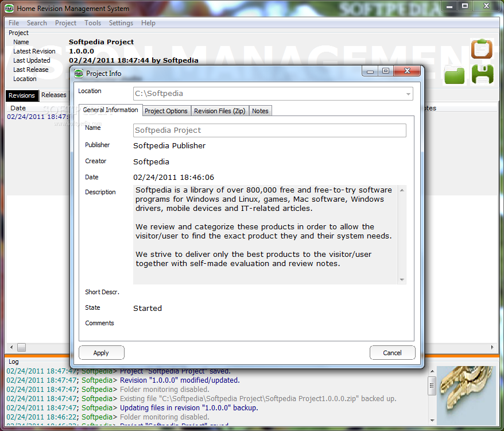Open the Project menu
Viewport: 504px width, 431px height.
pyautogui.click(x=65, y=23)
